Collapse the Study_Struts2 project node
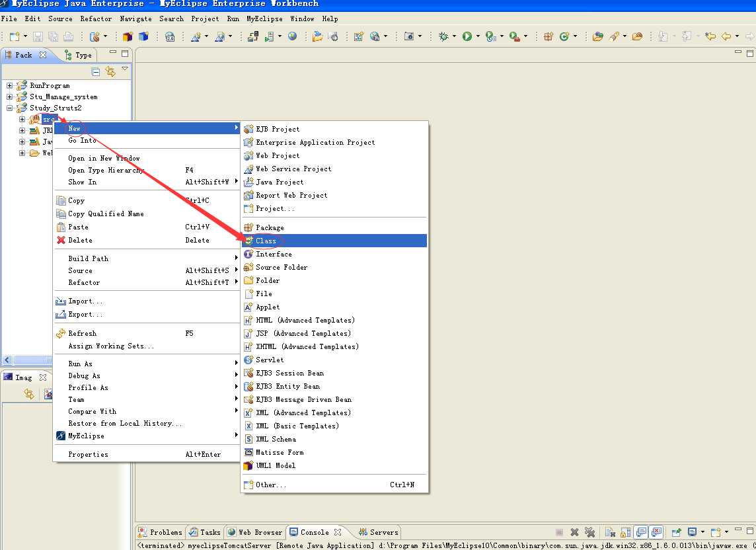The height and width of the screenshot is (550, 756). click(9, 108)
